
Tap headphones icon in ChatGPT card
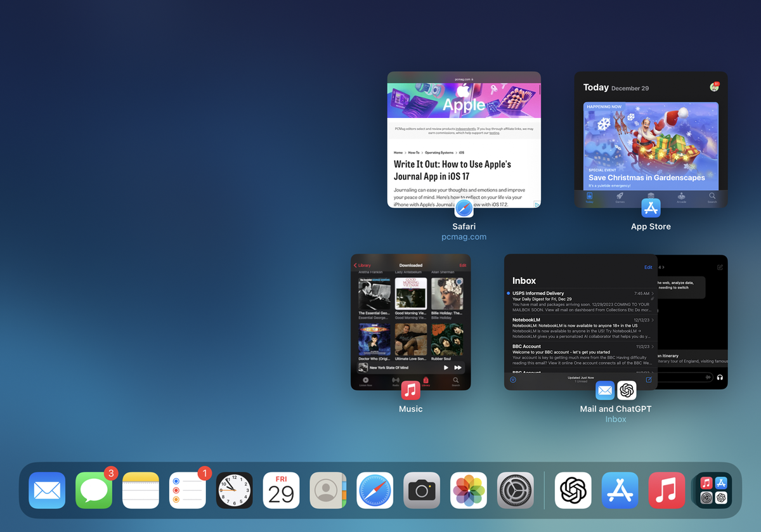click(720, 377)
